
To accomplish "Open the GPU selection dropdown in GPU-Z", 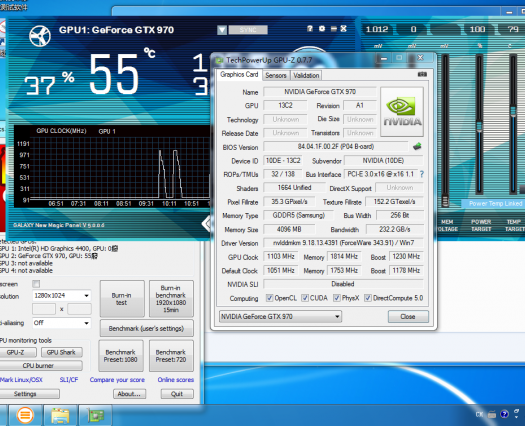I will [x=280, y=316].
